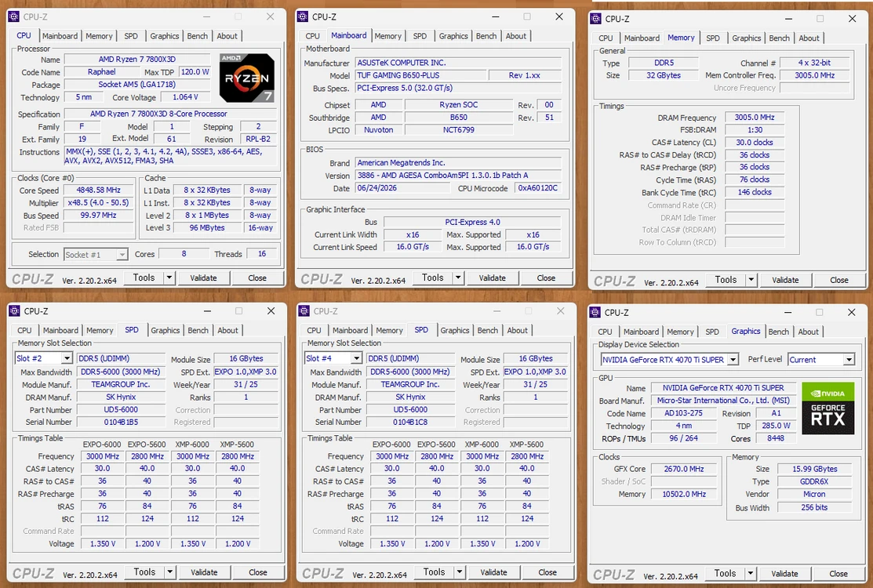Open the Graphics tab in the Slot #2 SPD window

[x=166, y=330]
